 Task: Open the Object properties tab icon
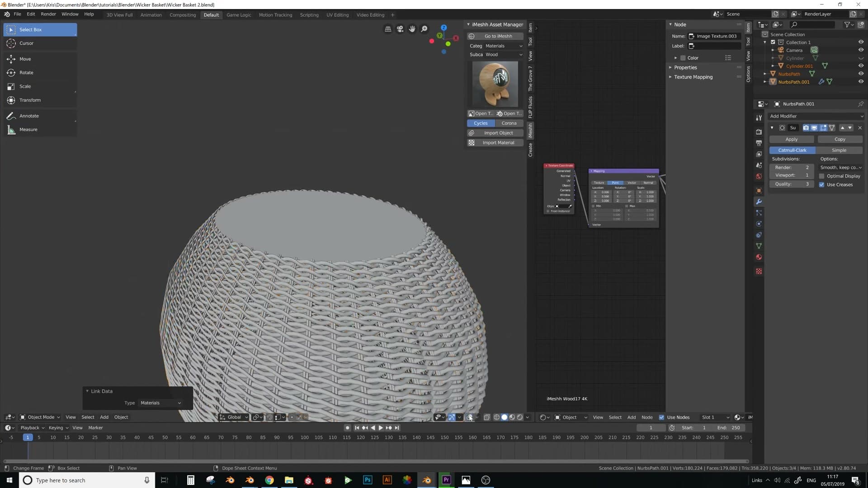pos(759,191)
